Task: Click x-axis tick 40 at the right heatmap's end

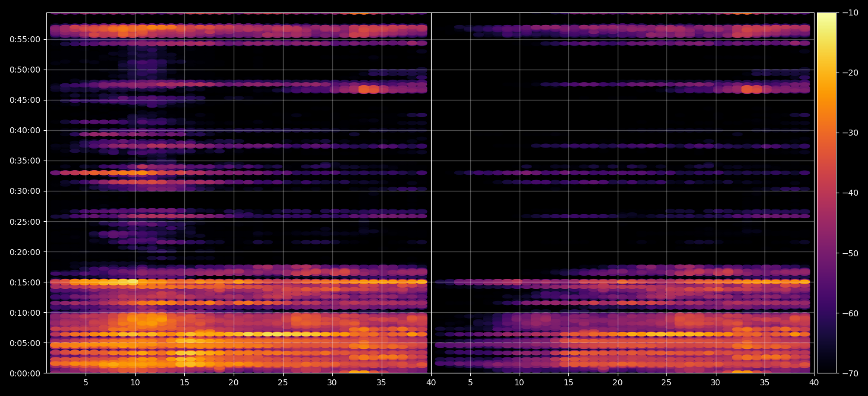Action: coord(814,382)
